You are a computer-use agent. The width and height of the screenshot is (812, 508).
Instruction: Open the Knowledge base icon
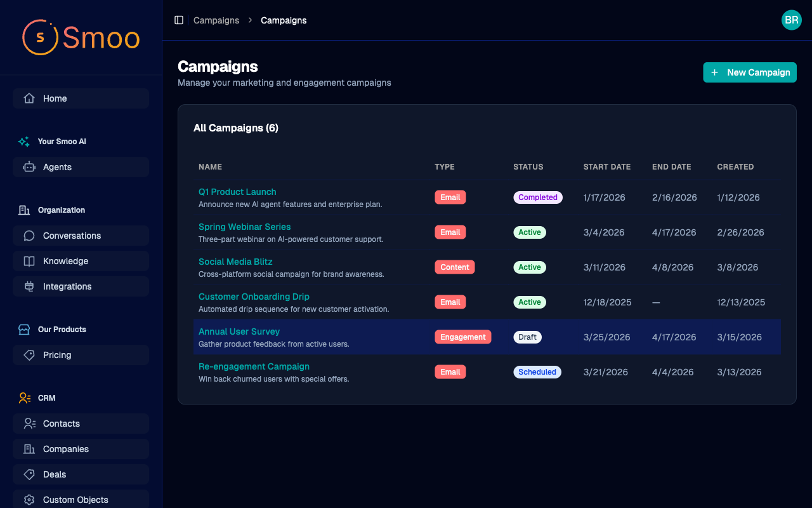pyautogui.click(x=29, y=261)
